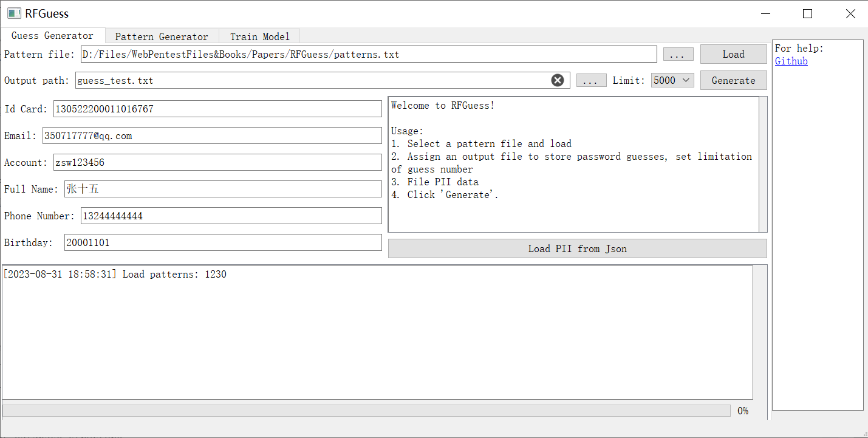The width and height of the screenshot is (868, 438).
Task: Click the Birthday input field
Action: tap(222, 242)
